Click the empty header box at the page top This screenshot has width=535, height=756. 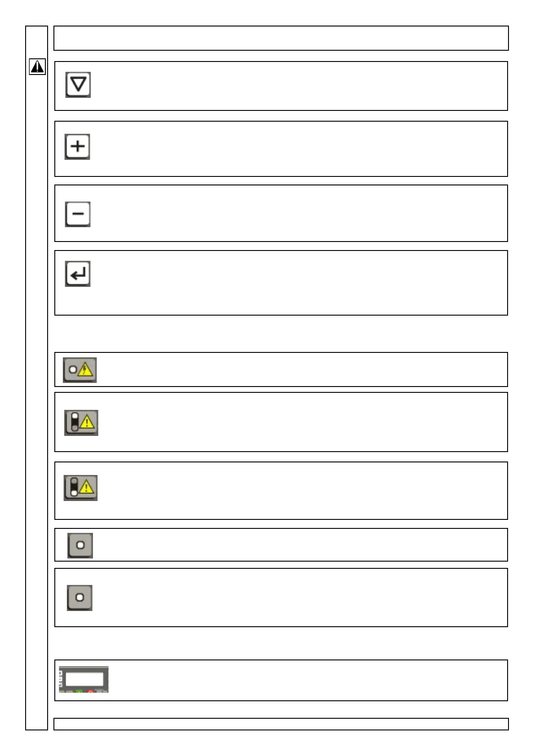(281, 38)
